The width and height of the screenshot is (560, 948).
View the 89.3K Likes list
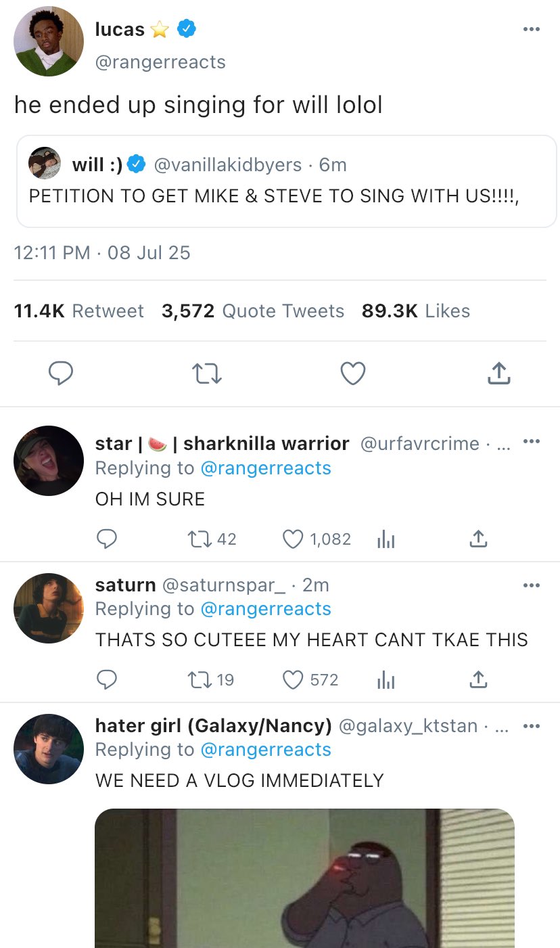pos(415,311)
